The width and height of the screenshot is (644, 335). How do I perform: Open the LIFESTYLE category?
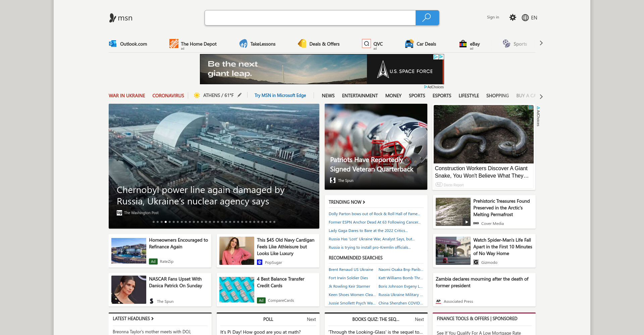coord(469,96)
